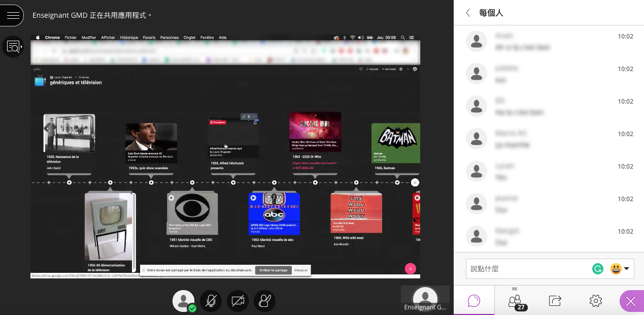
Task: Click the REFAIRE button on padlet
Action: 373,69
